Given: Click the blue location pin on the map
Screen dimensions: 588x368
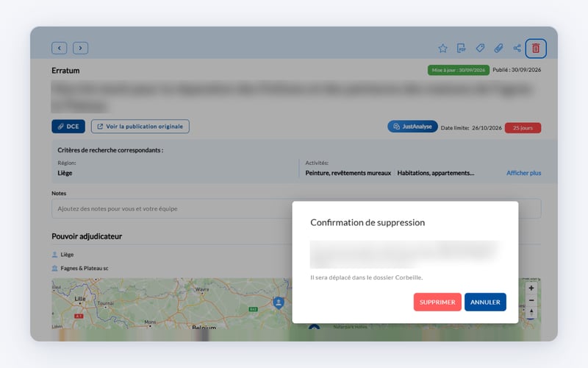Looking at the screenshot, I should pyautogui.click(x=279, y=302).
